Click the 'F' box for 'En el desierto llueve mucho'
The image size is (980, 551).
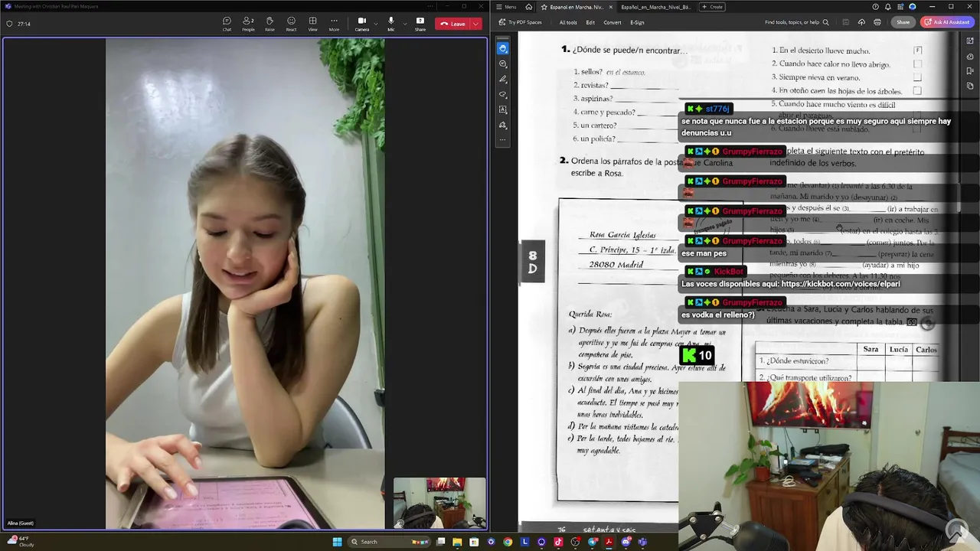coord(917,51)
